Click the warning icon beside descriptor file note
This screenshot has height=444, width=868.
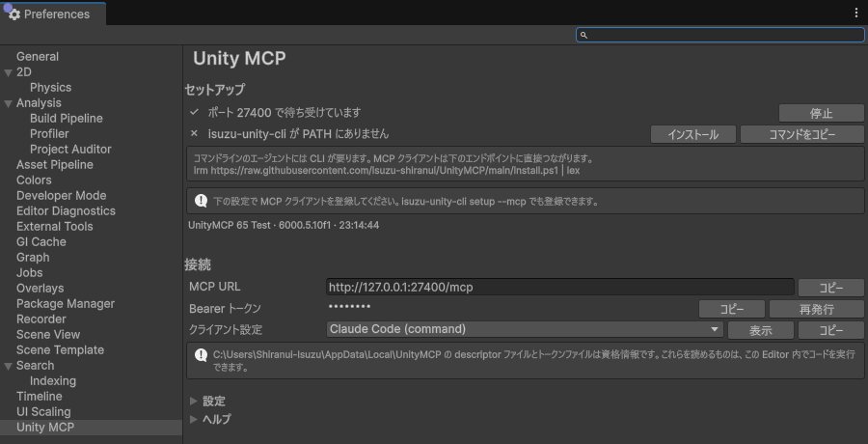(201, 355)
